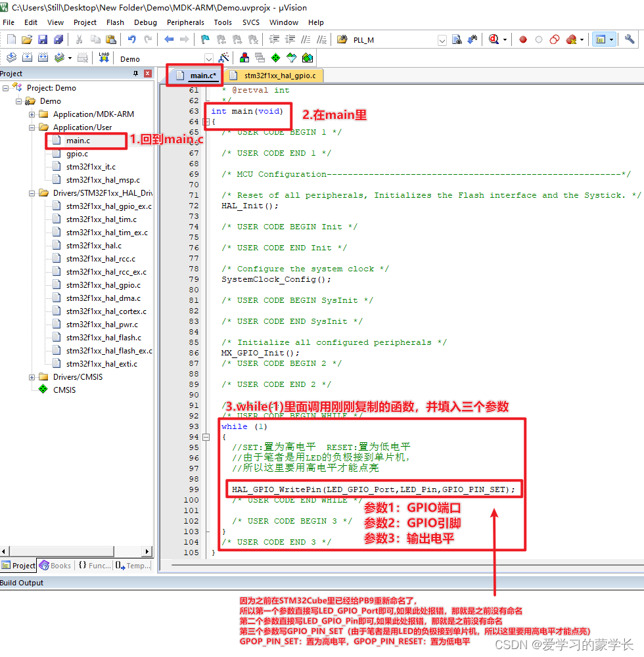This screenshot has height=657, width=644.
Task: Select stm32f1xx_it.c in the project tree
Action: click(91, 167)
